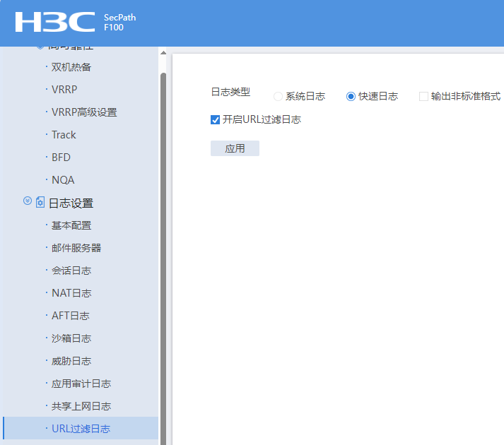Go to 沙箱日志 page

coord(71,338)
